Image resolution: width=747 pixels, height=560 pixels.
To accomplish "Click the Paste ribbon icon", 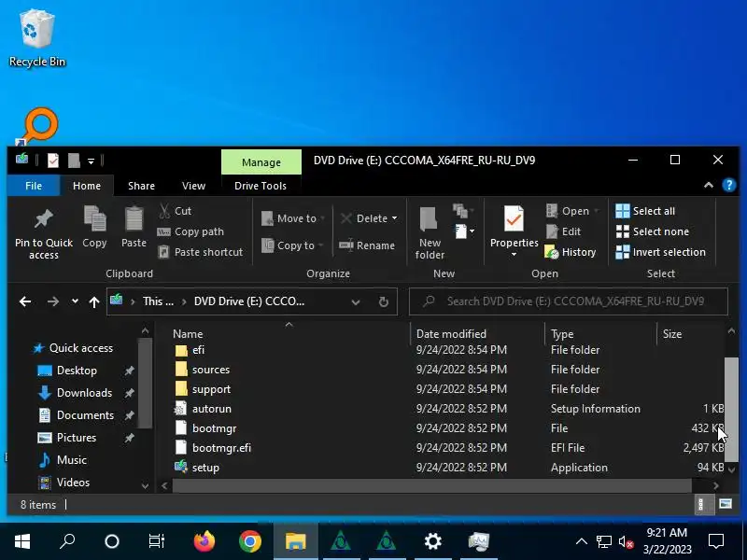I will click(134, 219).
